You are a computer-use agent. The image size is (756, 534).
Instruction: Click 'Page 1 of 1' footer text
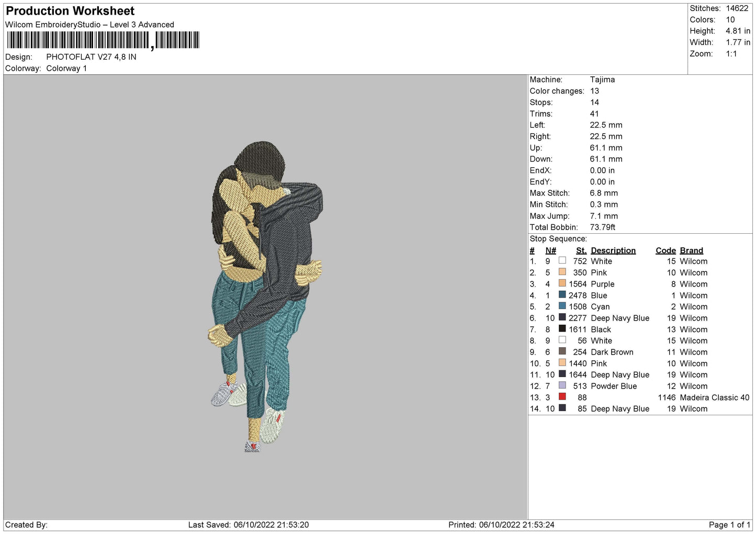[x=729, y=525]
